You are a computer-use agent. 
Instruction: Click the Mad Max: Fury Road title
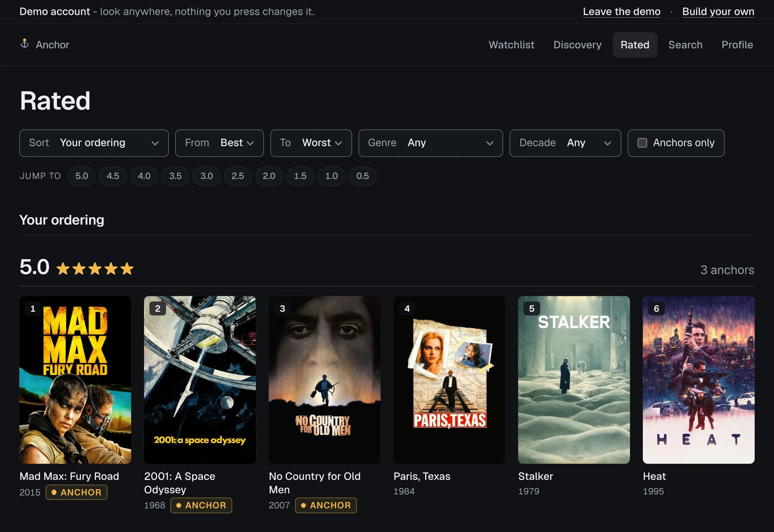pos(69,476)
